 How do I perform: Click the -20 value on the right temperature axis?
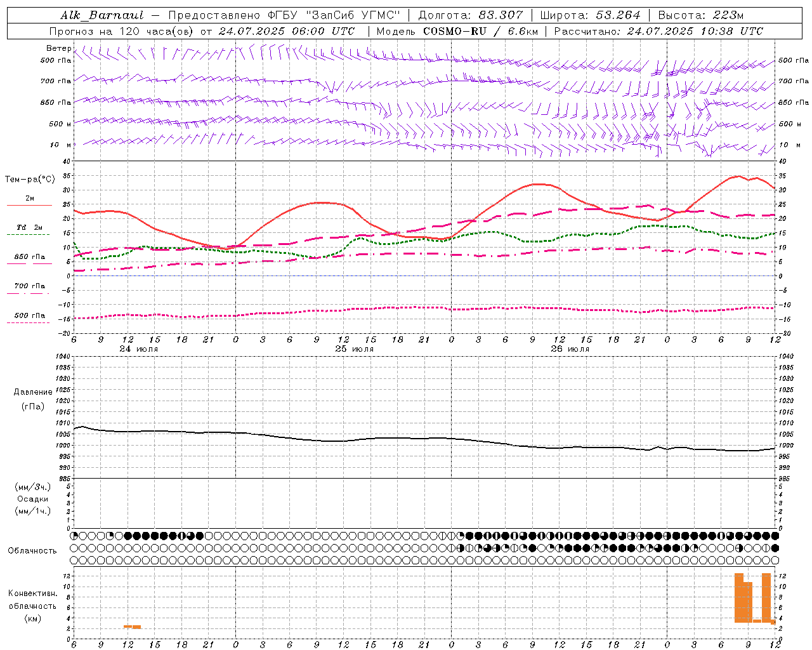(x=784, y=333)
